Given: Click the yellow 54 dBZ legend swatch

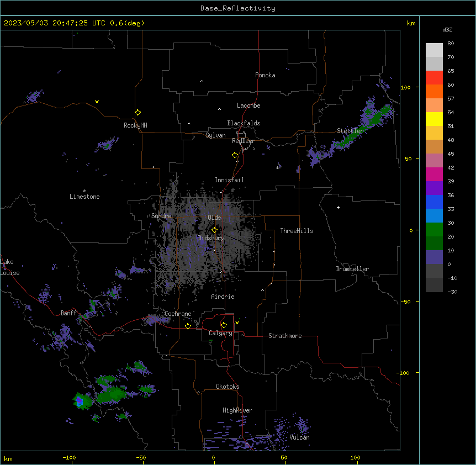Looking at the screenshot, I should click(434, 119).
